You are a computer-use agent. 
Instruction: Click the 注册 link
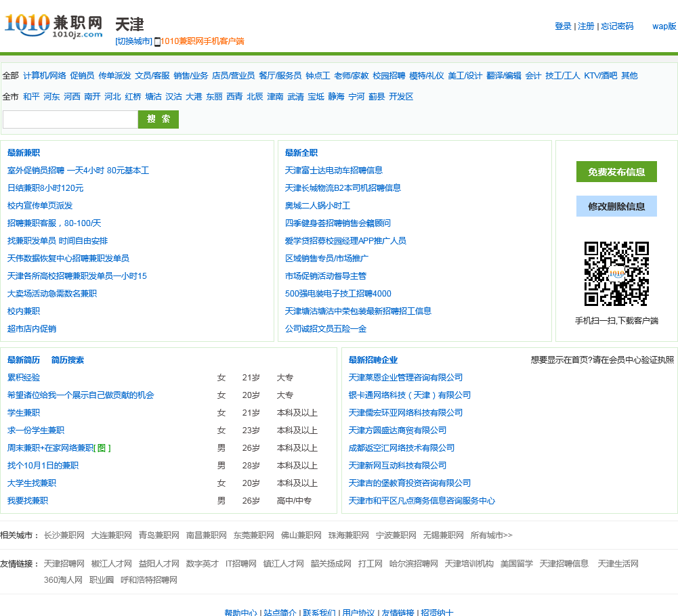click(586, 26)
